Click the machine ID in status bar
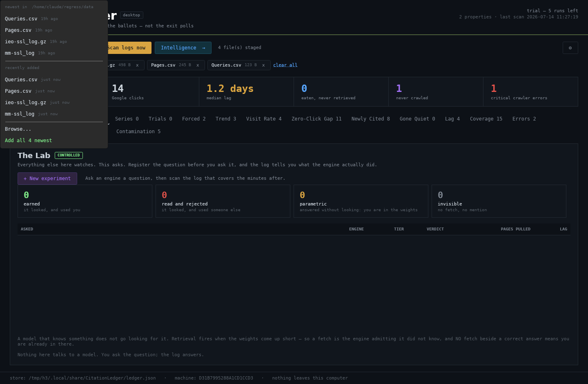Viewport: 588px width, 384px height. (x=214, y=378)
